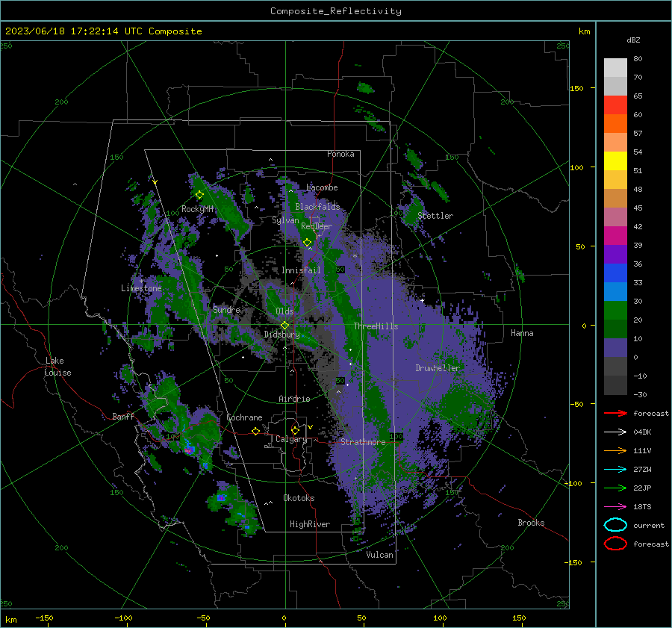This screenshot has width=672, height=628.
Task: Click the royal blue dBZ legend swatch
Action: [x=615, y=273]
